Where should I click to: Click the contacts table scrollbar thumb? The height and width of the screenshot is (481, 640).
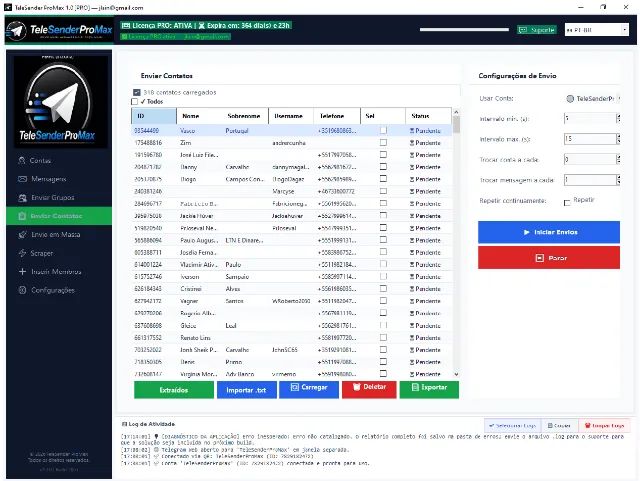tap(456, 125)
